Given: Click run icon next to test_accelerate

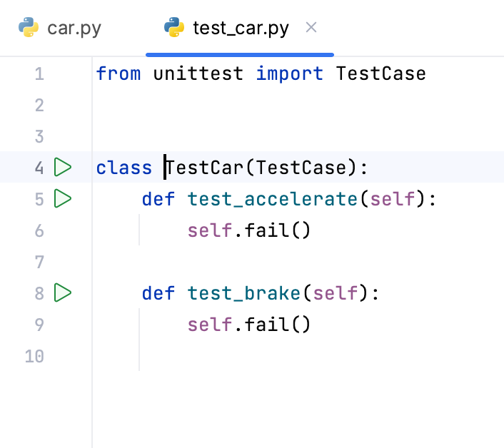Looking at the screenshot, I should tap(64, 198).
